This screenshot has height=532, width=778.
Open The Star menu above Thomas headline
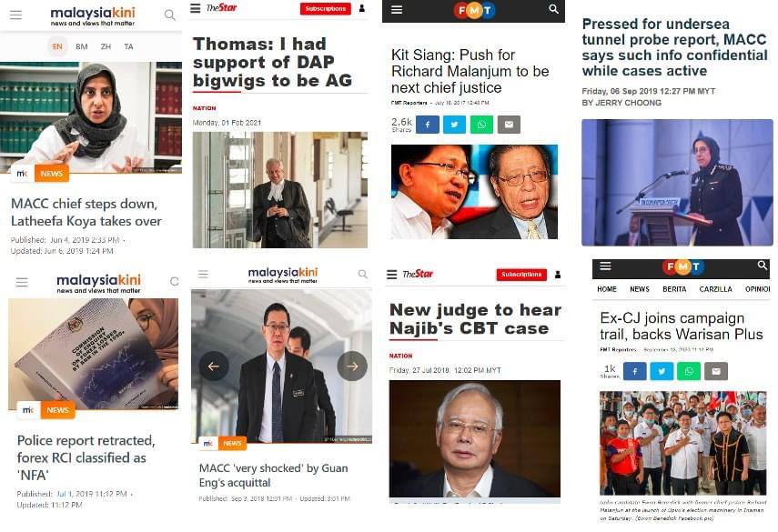(x=196, y=8)
